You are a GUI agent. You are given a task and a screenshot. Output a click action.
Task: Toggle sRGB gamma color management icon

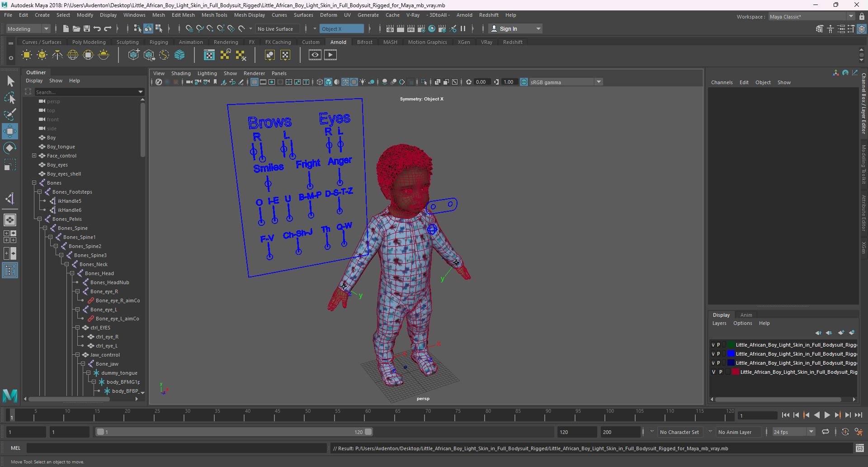524,82
